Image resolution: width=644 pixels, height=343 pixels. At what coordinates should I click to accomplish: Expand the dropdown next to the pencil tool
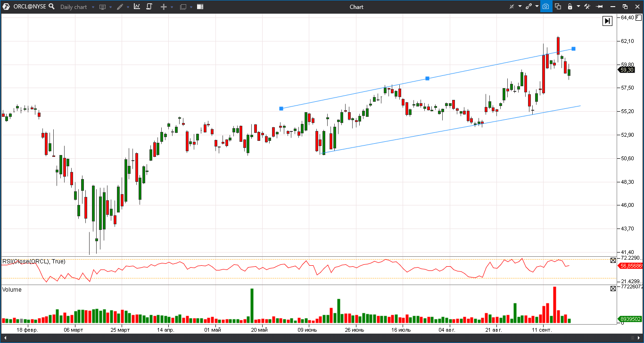coord(128,7)
